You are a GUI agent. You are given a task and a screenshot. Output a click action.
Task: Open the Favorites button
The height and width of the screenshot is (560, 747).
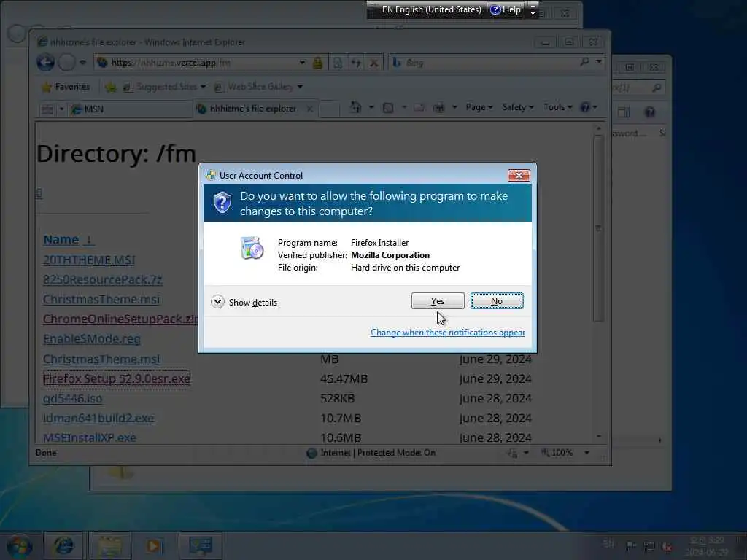(66, 87)
